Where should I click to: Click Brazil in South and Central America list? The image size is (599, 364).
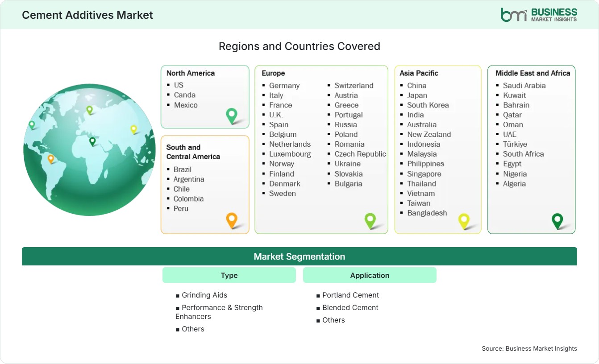[x=183, y=170]
